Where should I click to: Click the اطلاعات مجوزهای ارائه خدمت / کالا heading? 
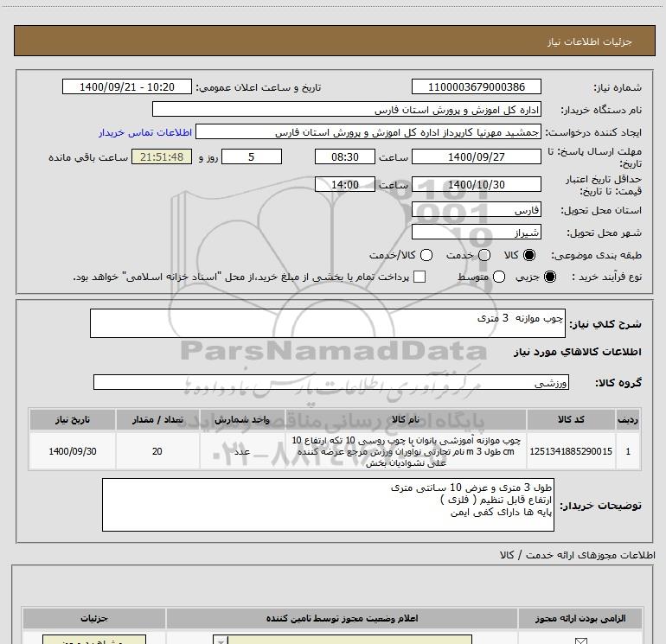click(x=577, y=555)
